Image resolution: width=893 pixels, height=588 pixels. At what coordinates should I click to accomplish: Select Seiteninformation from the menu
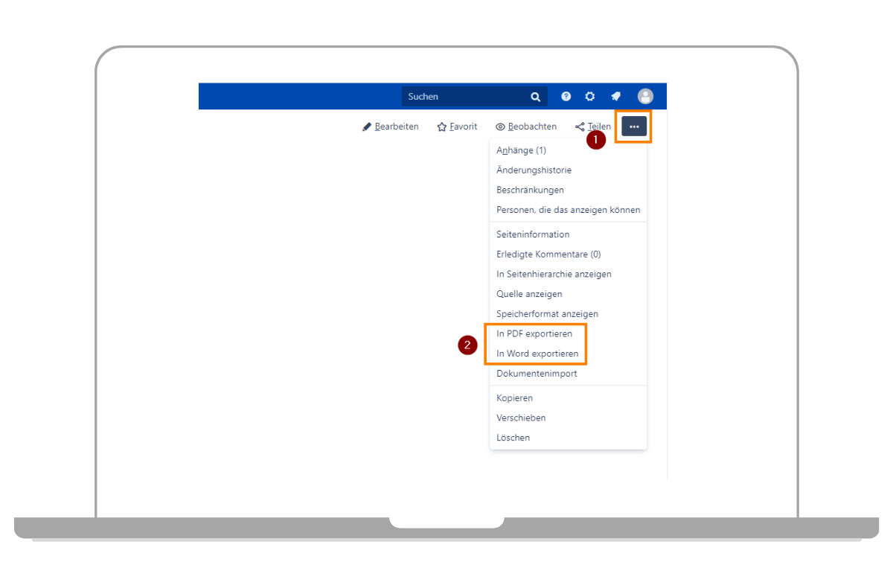(x=533, y=234)
